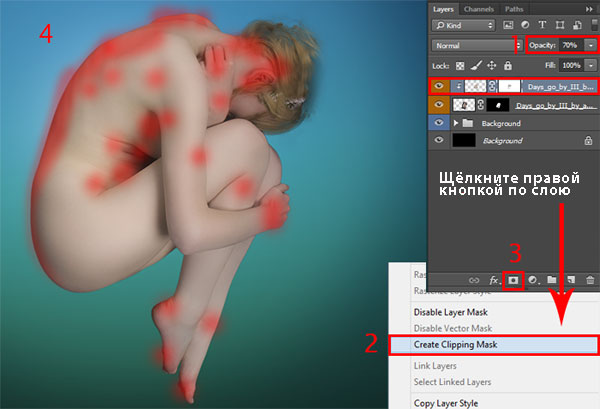Hide the Background group

(439, 123)
